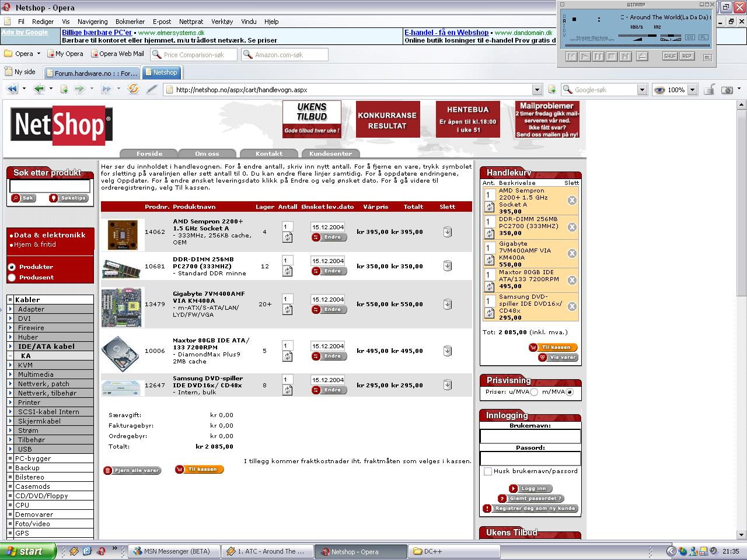Click Opera's rewind navigation icon
The width and height of the screenshot is (747, 560).
coord(12,89)
